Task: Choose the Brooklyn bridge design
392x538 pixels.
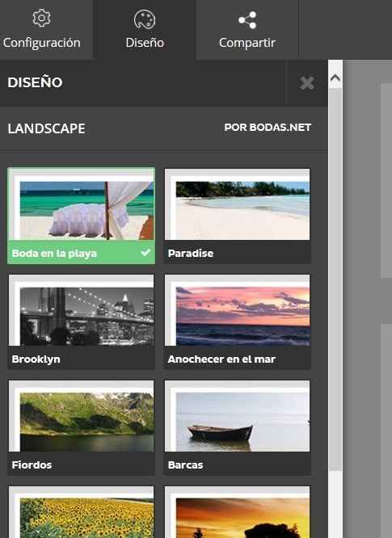Action: pyautogui.click(x=82, y=322)
